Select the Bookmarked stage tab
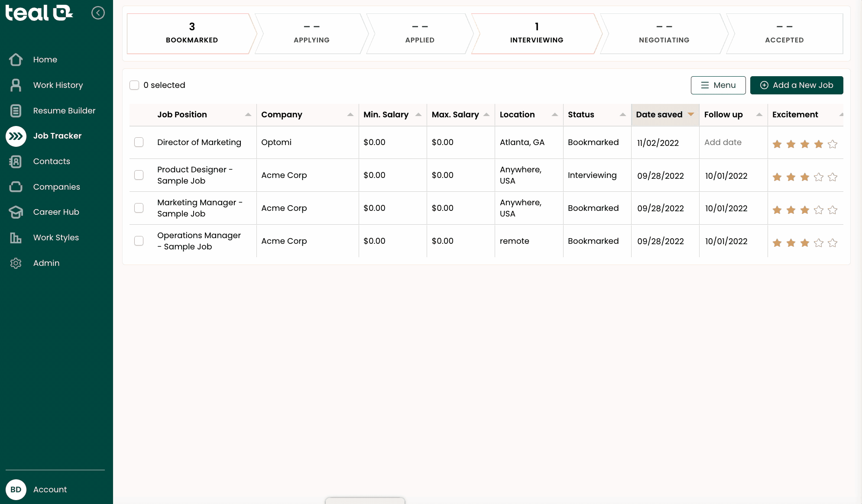This screenshot has width=862, height=504. click(192, 34)
